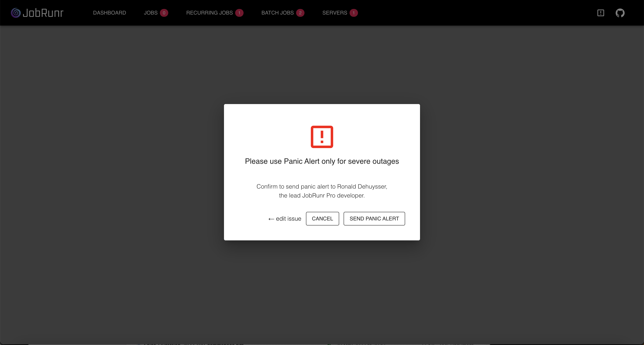This screenshot has width=644, height=345.
Task: Click the Recurring Jobs count badge
Action: point(239,13)
